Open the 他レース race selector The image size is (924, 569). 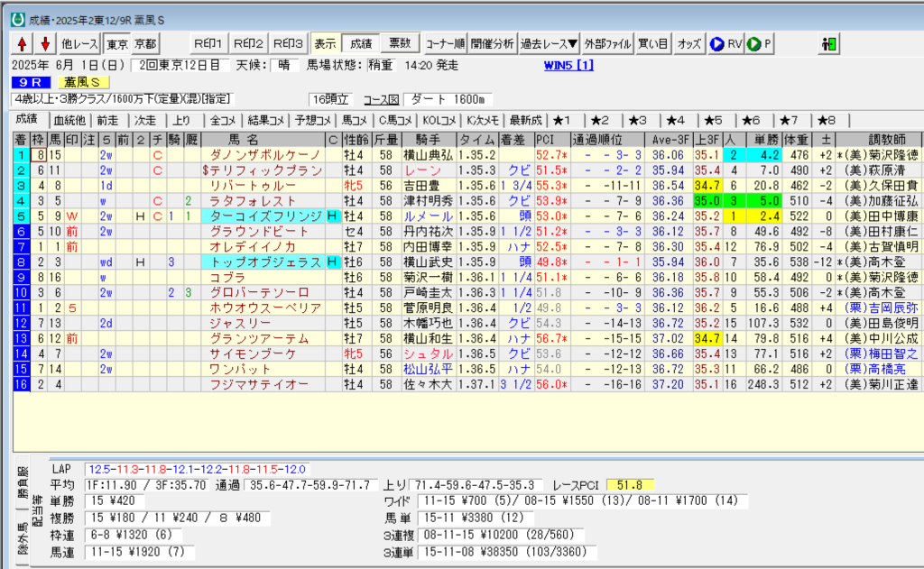tap(80, 43)
